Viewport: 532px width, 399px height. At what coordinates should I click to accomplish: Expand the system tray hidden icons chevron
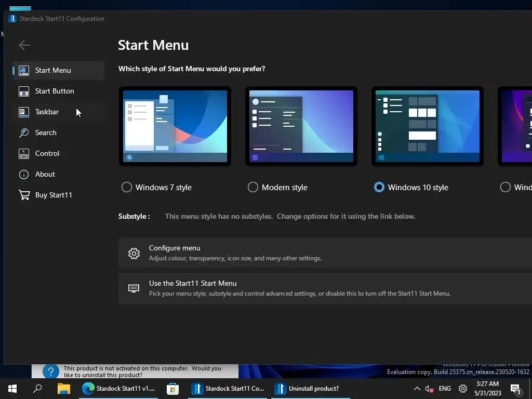click(417, 389)
